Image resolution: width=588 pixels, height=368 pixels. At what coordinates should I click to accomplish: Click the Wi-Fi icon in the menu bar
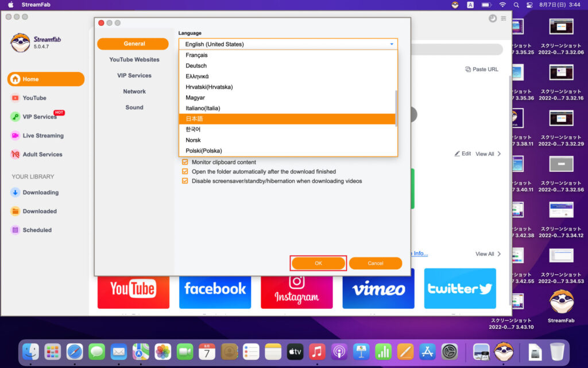click(502, 5)
